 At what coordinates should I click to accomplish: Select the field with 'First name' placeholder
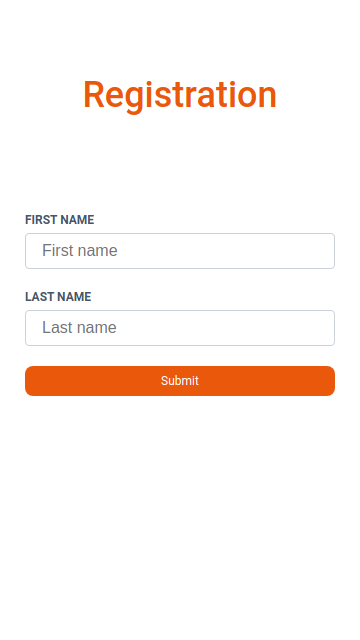pos(180,251)
